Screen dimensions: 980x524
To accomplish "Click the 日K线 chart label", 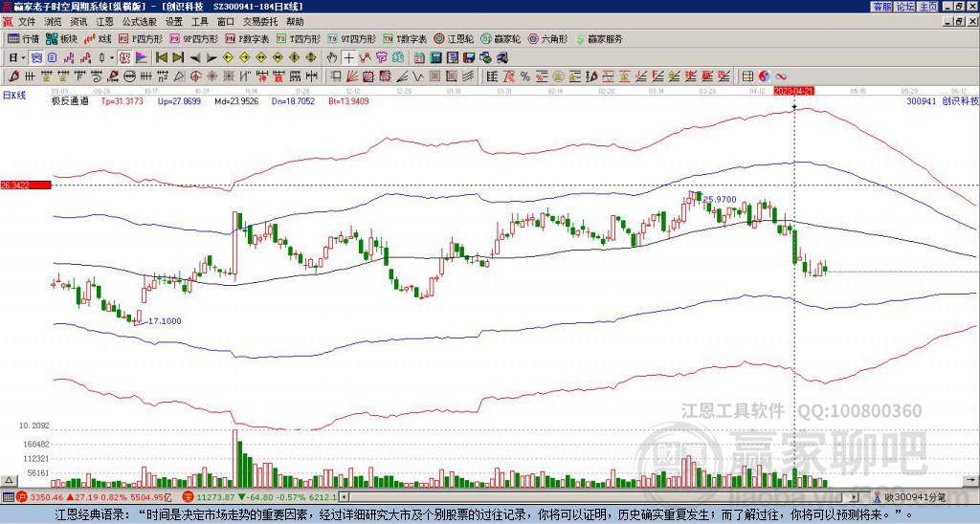I will click(14, 95).
